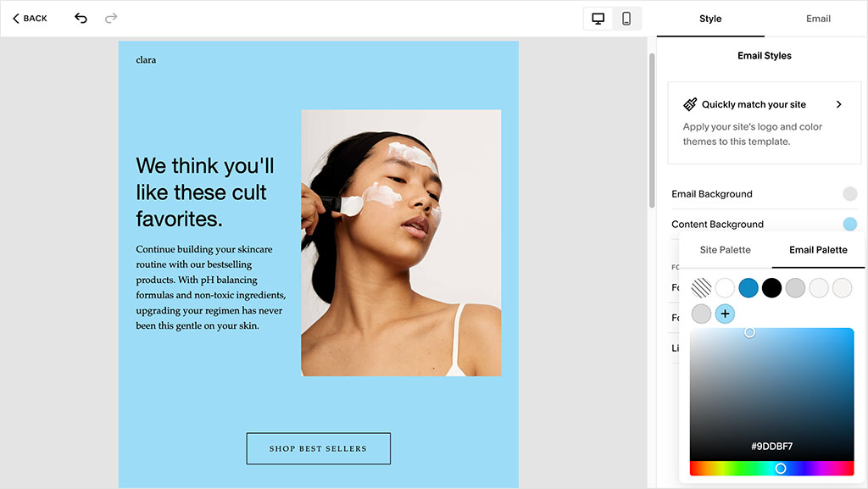Open the Style tab
This screenshot has width=868, height=489.
coord(710,19)
